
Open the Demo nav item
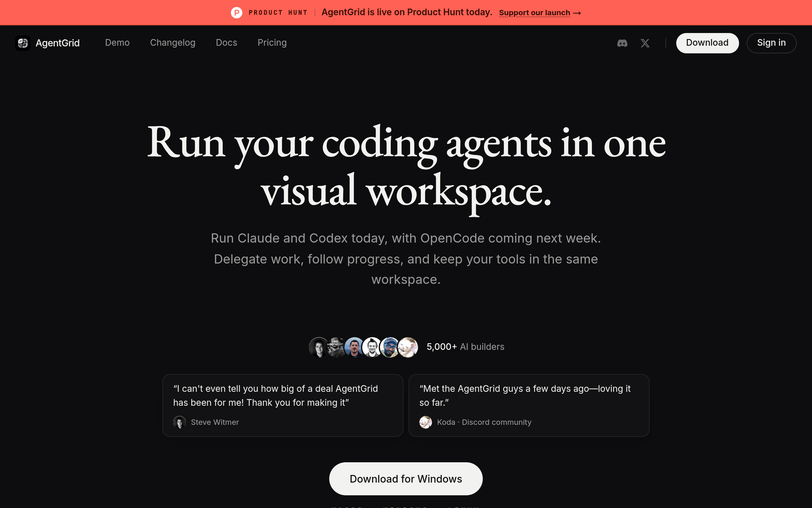click(x=117, y=43)
